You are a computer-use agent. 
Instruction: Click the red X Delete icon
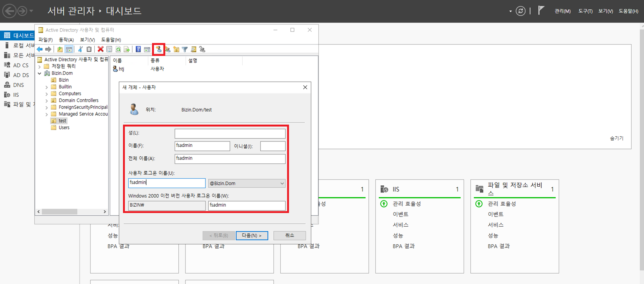(x=100, y=49)
